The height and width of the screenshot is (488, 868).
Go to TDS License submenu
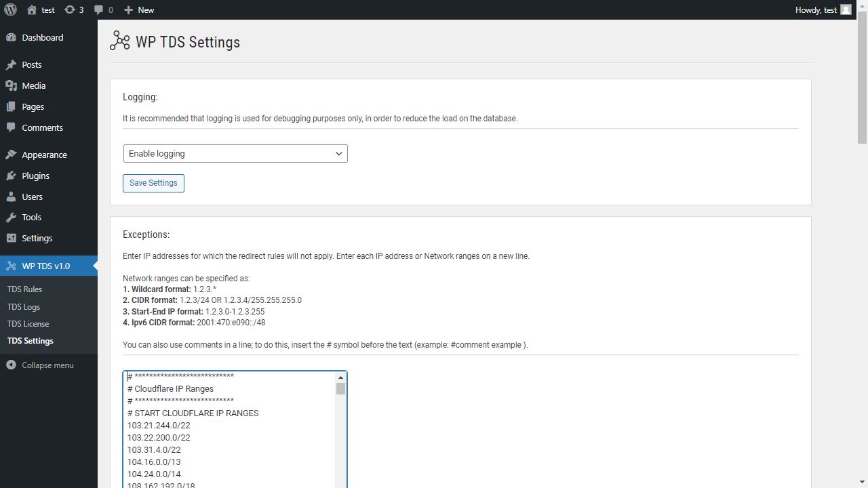28,324
